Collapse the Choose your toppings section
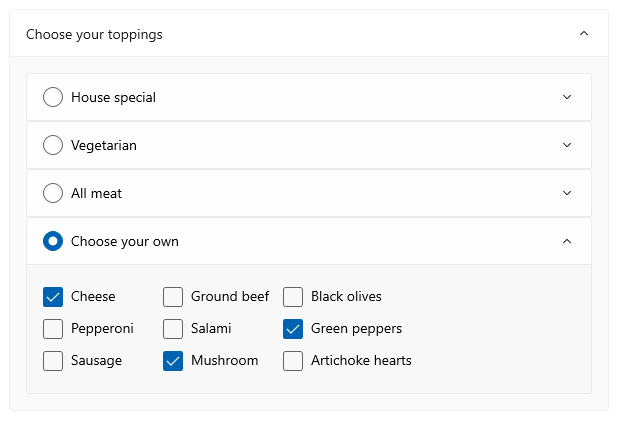Image resolution: width=617 pixels, height=421 pixels. (x=584, y=34)
